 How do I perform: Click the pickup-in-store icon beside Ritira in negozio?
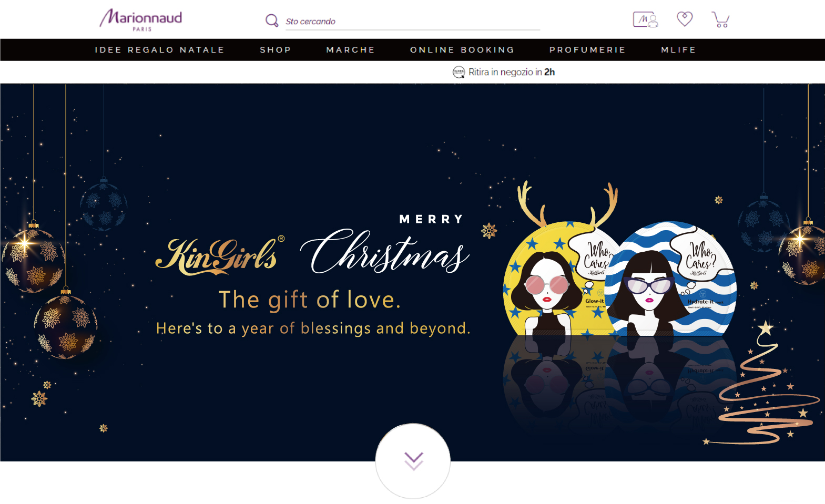tap(459, 72)
